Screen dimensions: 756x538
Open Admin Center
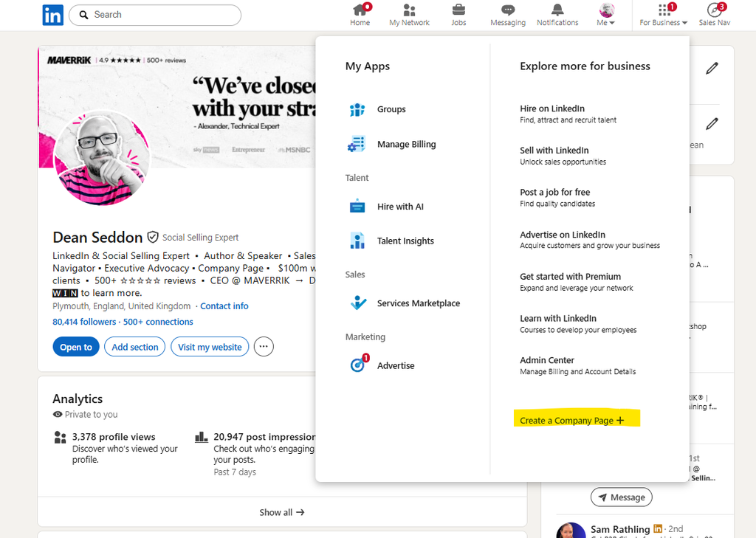coord(577,365)
